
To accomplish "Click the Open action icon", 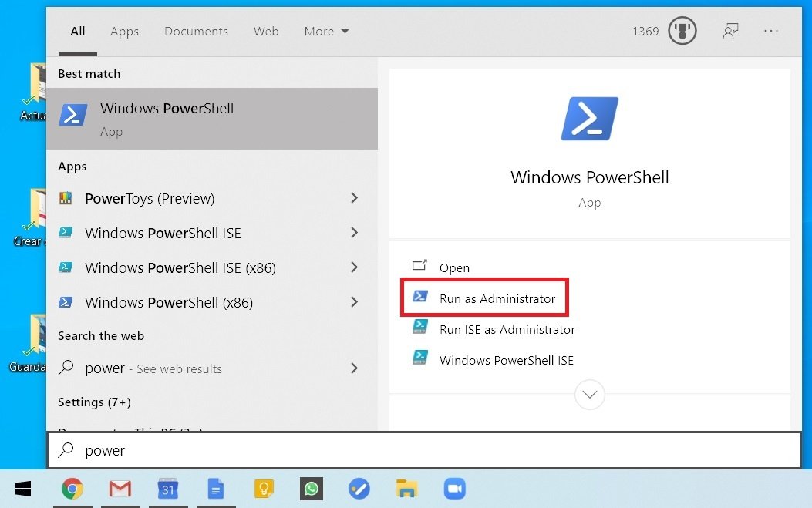I will pos(419,266).
